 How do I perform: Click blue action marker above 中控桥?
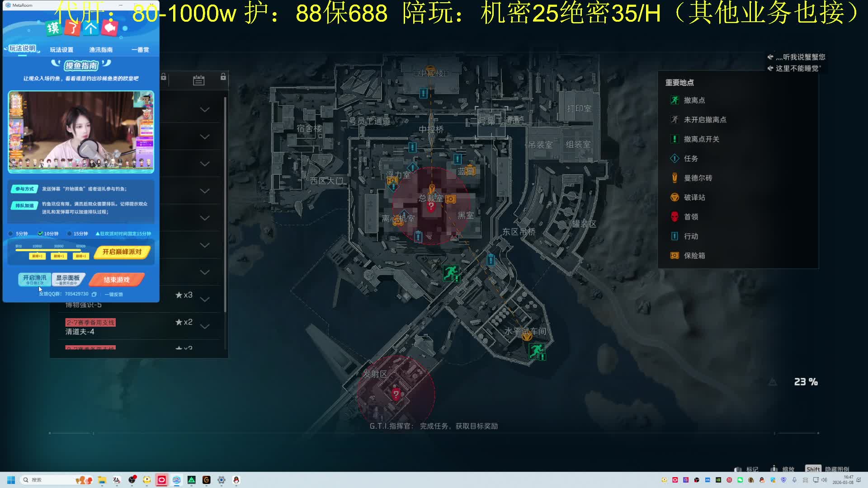[x=423, y=93]
